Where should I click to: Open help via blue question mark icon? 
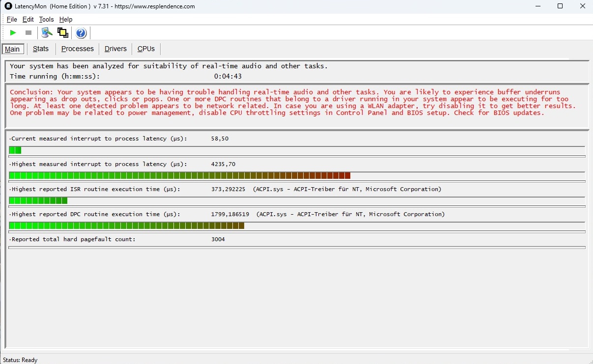click(81, 33)
